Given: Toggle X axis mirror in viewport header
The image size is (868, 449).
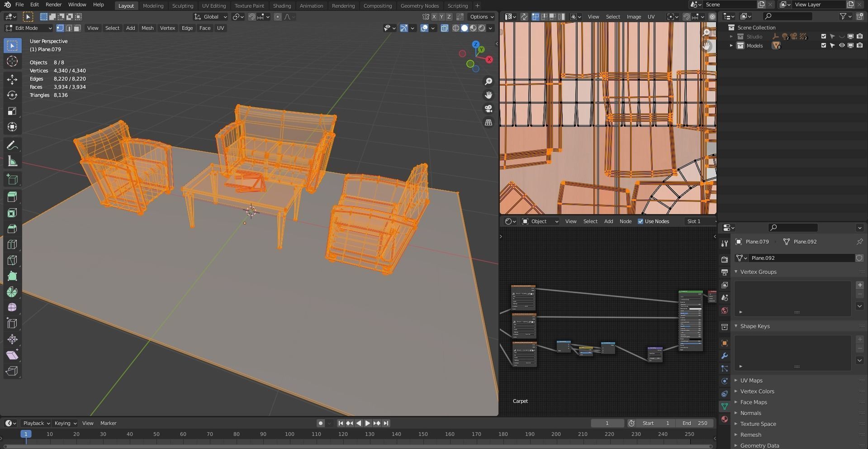Looking at the screenshot, I should (x=434, y=17).
